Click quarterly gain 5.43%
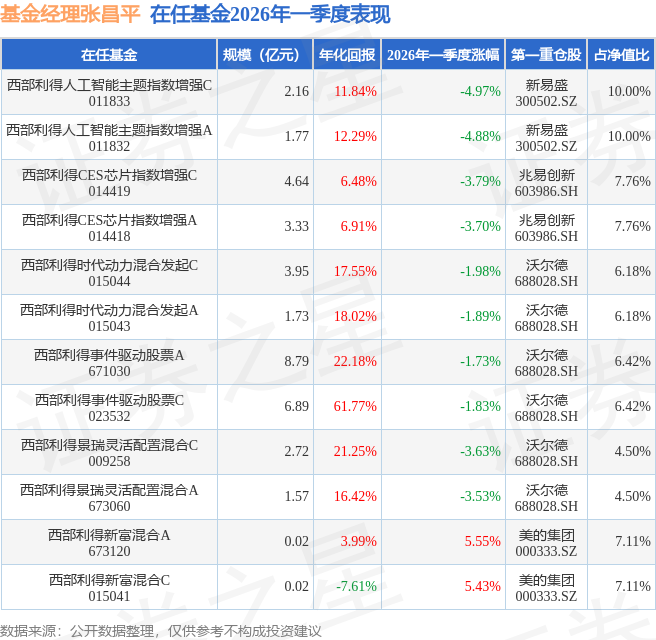 [482, 586]
